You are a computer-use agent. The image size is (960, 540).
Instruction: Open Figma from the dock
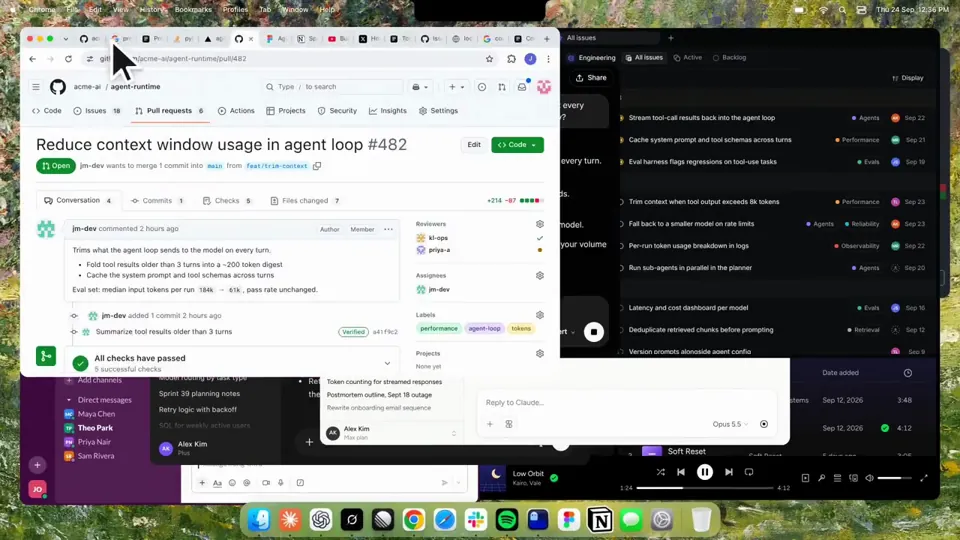(569, 520)
